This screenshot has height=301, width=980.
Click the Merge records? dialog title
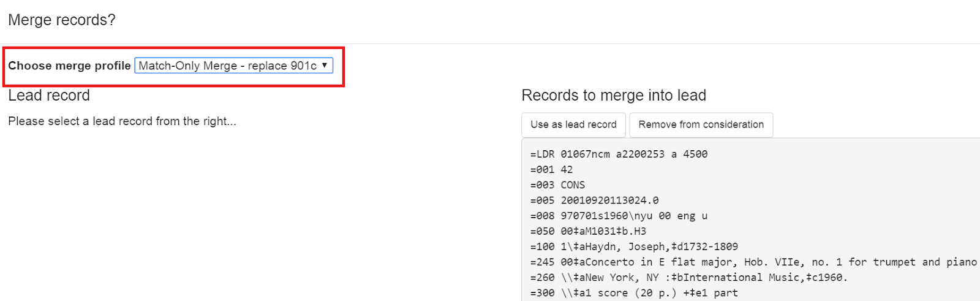(62, 20)
